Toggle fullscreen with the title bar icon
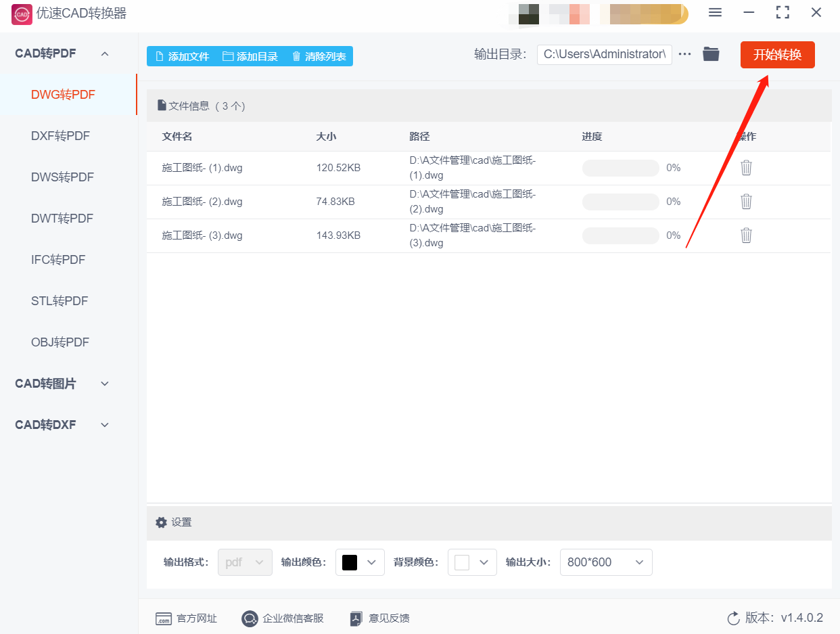This screenshot has height=634, width=840. (x=783, y=13)
